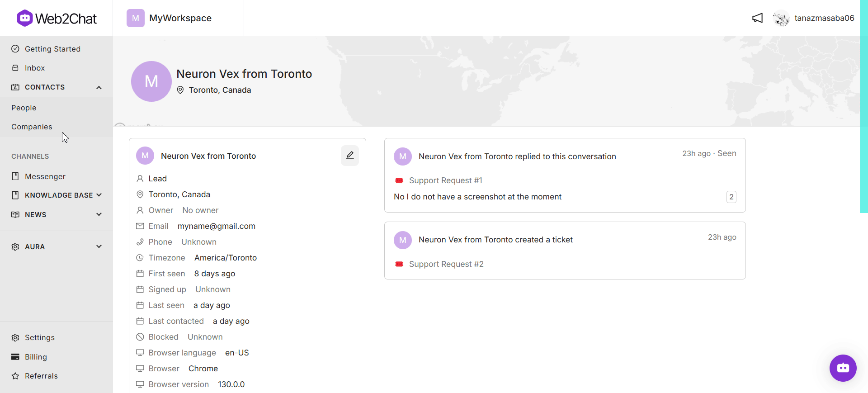Click the MyWorkspace purple M badge
The height and width of the screenshot is (393, 868).
[136, 18]
